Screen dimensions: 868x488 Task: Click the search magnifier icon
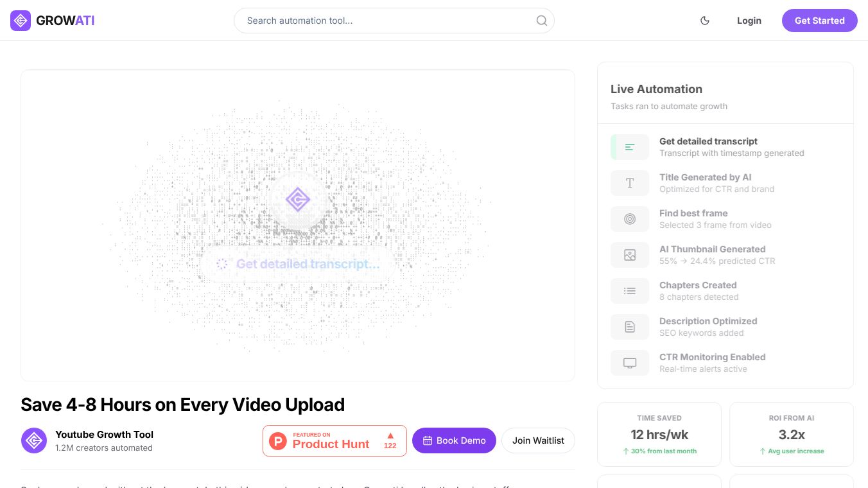(x=542, y=21)
